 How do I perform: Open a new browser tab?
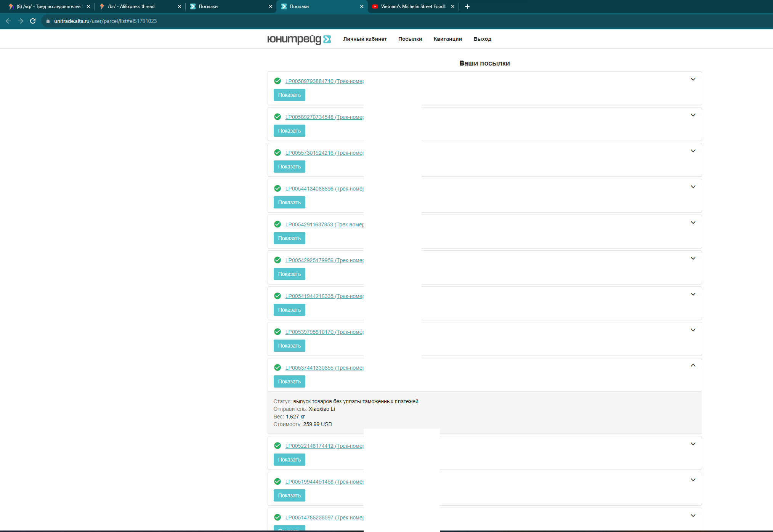coord(467,6)
